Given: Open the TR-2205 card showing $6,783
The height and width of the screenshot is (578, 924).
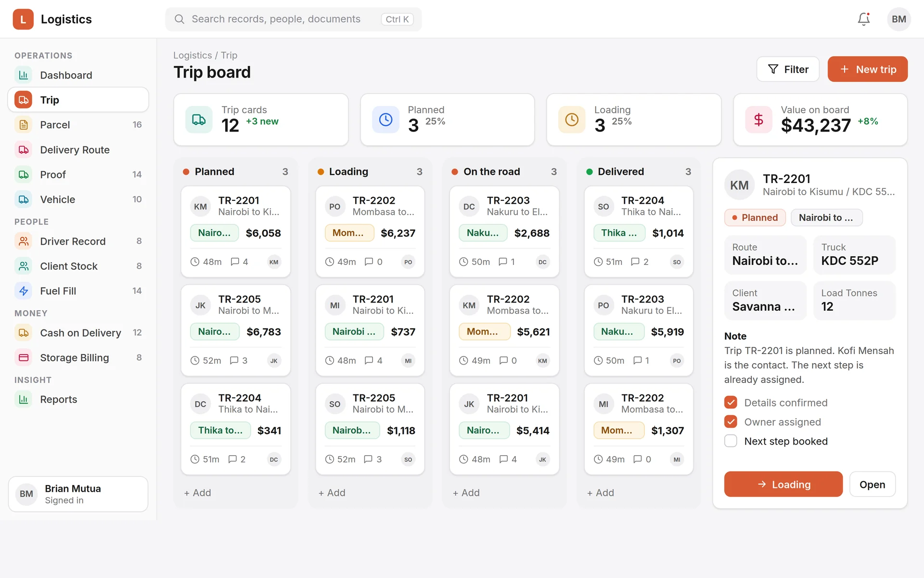Looking at the screenshot, I should tap(235, 330).
